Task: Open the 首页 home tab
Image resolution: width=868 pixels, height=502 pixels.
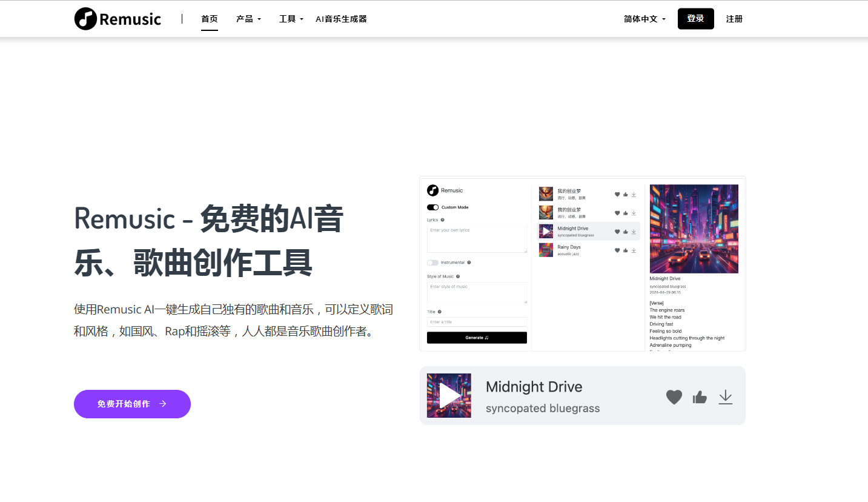Action: [x=210, y=19]
